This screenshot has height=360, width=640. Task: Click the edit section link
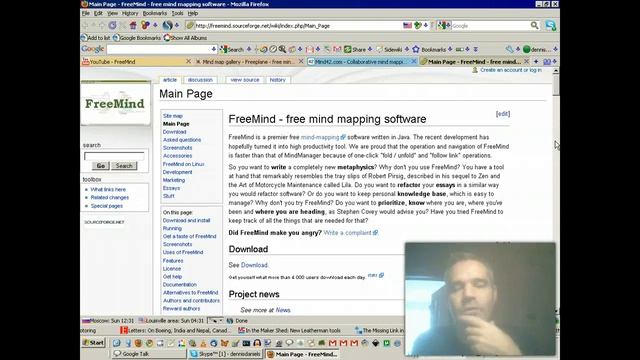[503, 114]
